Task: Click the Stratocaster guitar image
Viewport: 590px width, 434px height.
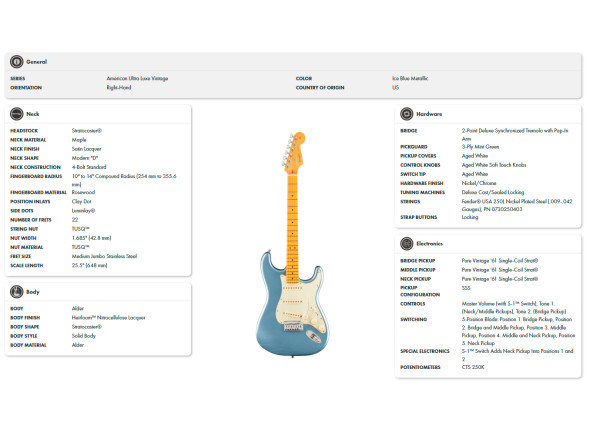Action: [x=293, y=244]
